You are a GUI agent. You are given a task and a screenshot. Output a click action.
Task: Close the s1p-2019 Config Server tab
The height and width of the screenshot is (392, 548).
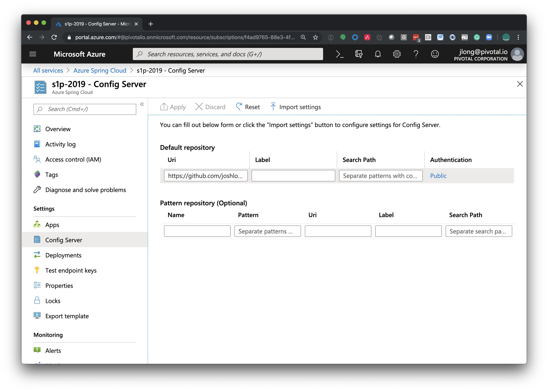coord(136,24)
